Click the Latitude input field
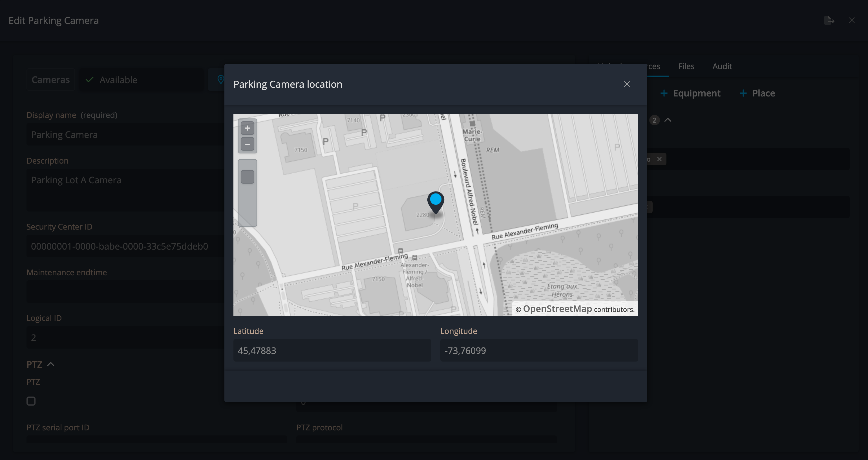Screen dimensions: 868x460 click(x=332, y=351)
